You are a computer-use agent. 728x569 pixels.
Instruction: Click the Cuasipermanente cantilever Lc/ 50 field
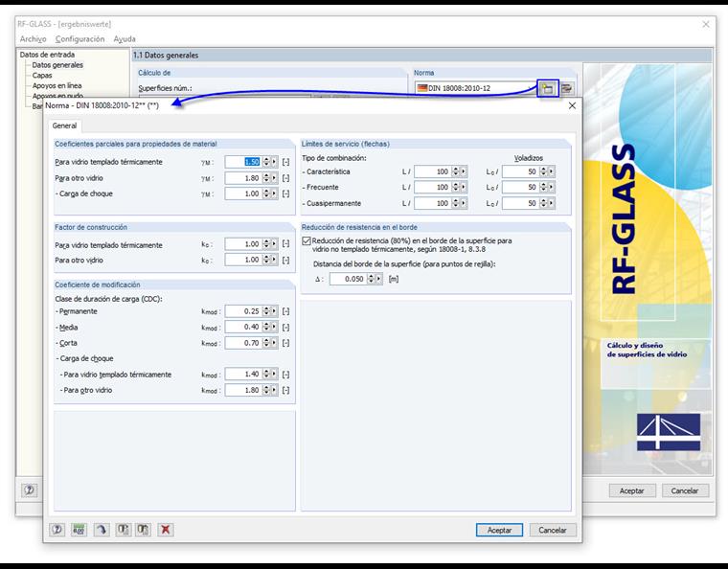coord(520,203)
